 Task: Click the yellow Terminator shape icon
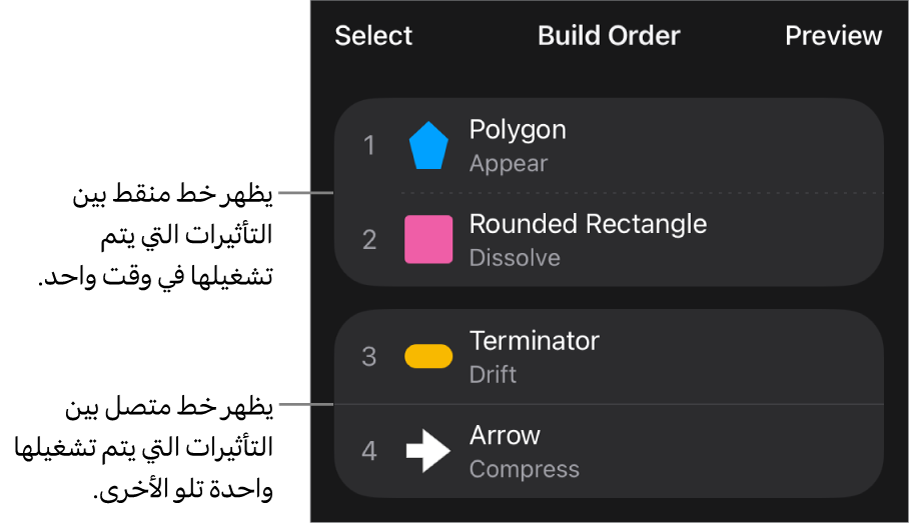tap(428, 357)
